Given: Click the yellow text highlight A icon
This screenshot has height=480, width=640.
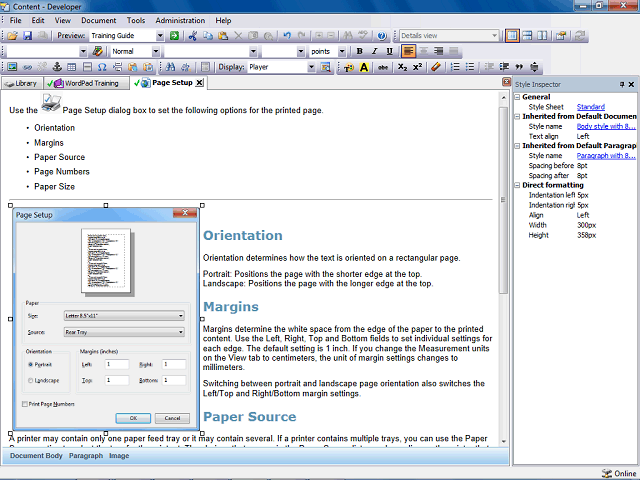Looking at the screenshot, I should [364, 67].
